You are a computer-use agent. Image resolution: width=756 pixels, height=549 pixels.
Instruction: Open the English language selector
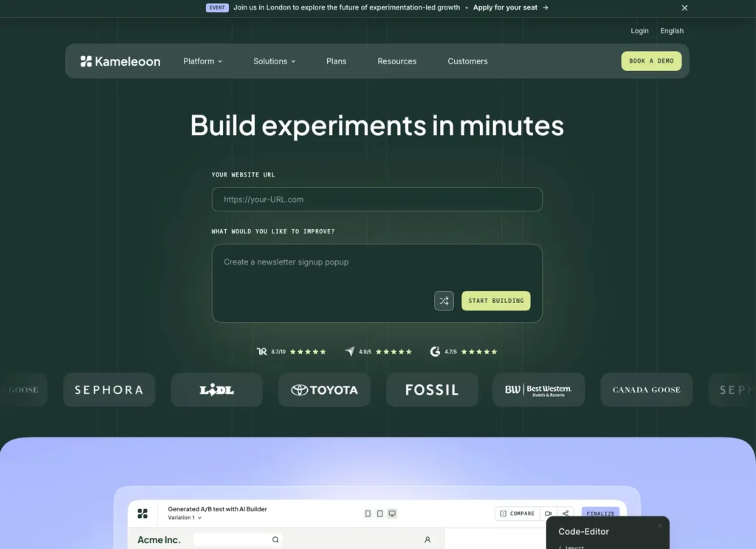pyautogui.click(x=672, y=31)
